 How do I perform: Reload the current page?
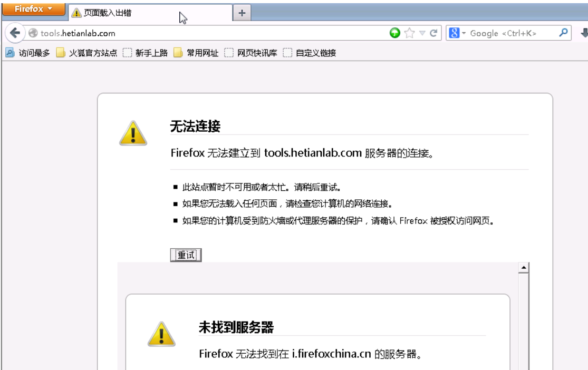coord(433,33)
